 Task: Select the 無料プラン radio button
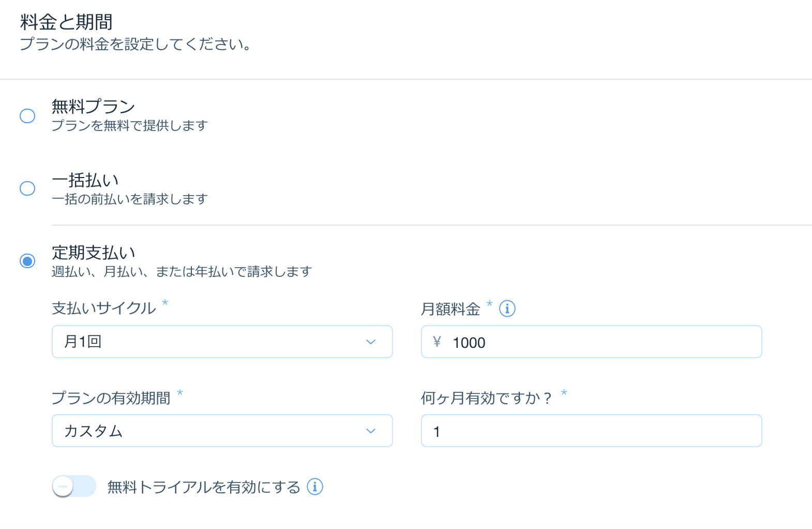click(x=27, y=115)
